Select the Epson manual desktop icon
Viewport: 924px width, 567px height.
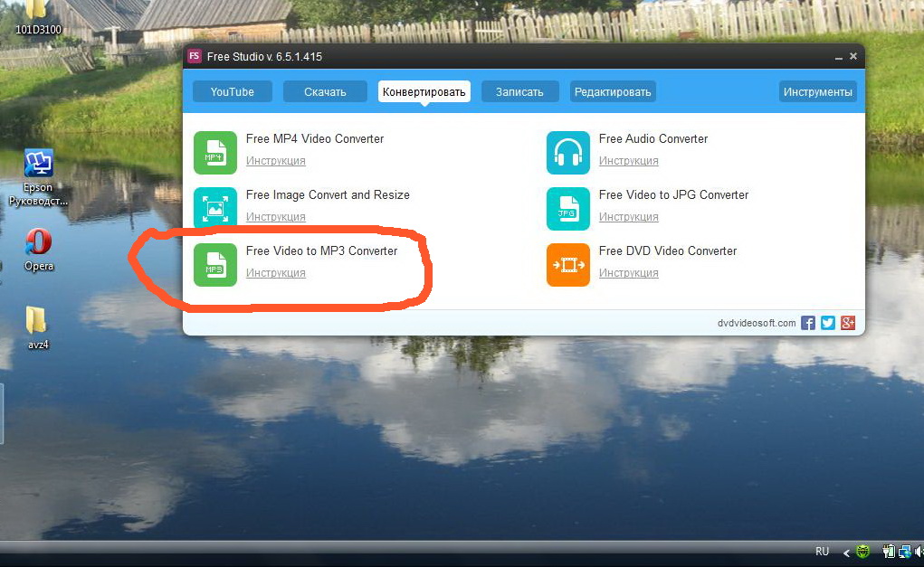click(x=38, y=177)
